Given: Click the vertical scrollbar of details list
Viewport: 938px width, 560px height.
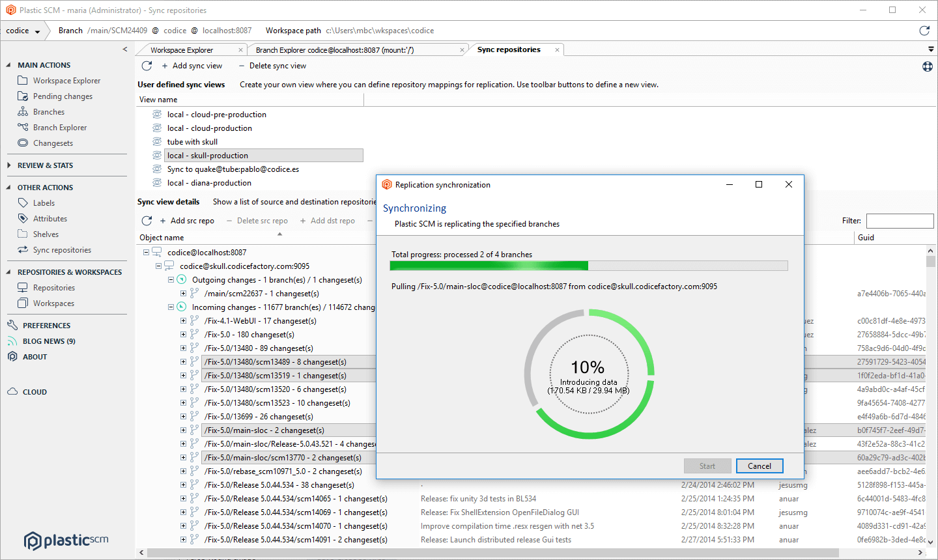Looking at the screenshot, I should coord(931,262).
